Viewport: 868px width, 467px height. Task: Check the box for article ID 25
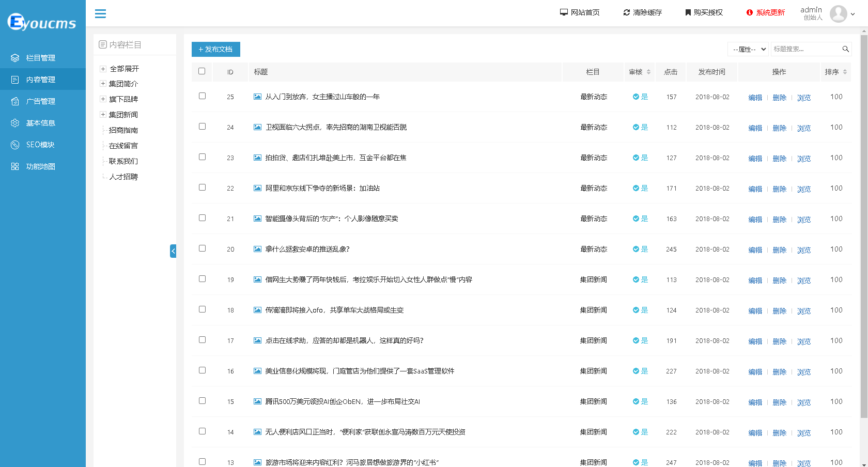(x=202, y=96)
